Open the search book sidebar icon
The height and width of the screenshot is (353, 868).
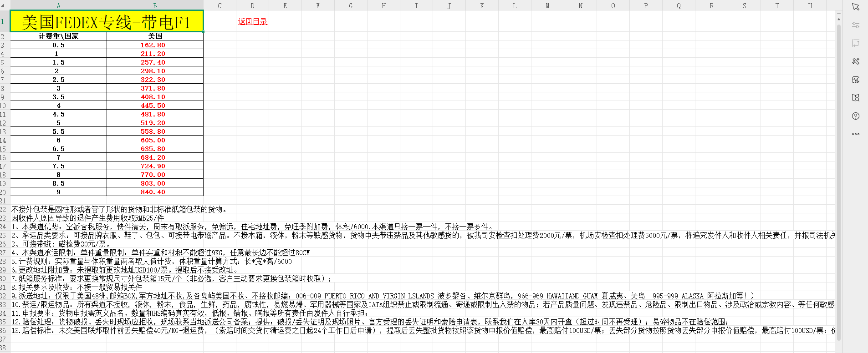click(x=856, y=98)
